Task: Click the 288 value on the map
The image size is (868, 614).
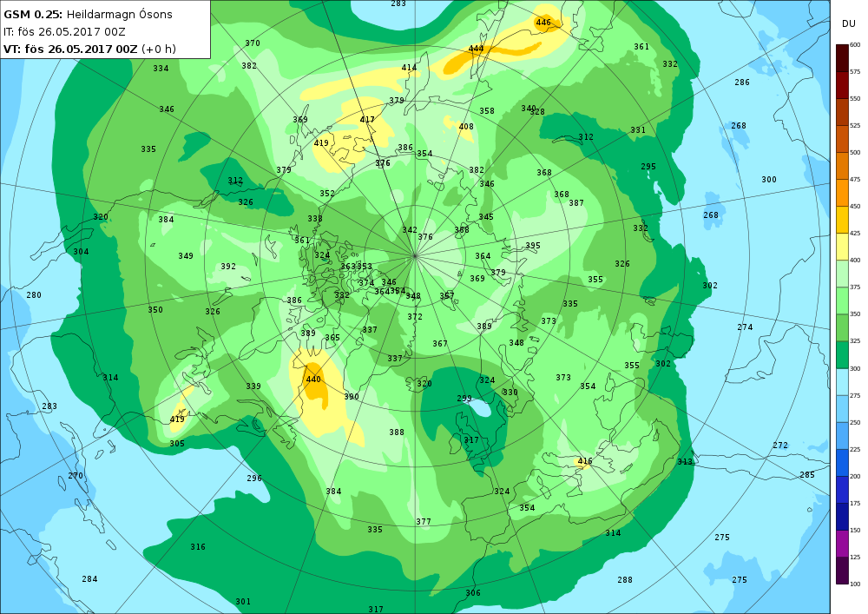Action: point(625,580)
